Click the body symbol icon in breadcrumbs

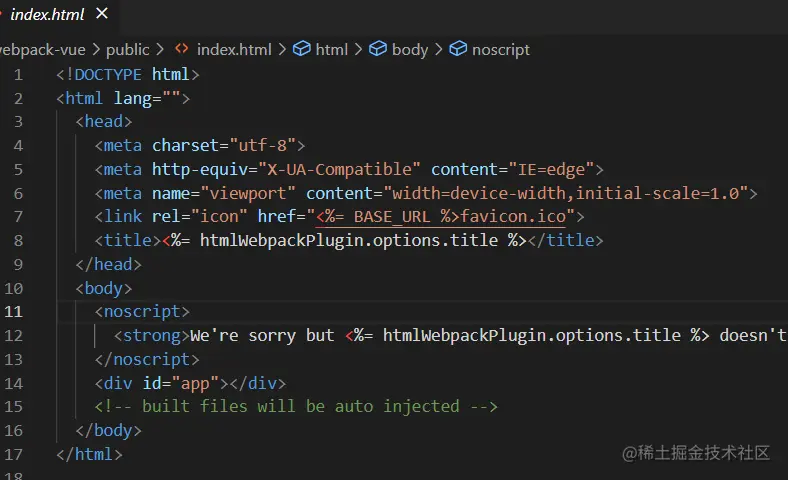(378, 49)
